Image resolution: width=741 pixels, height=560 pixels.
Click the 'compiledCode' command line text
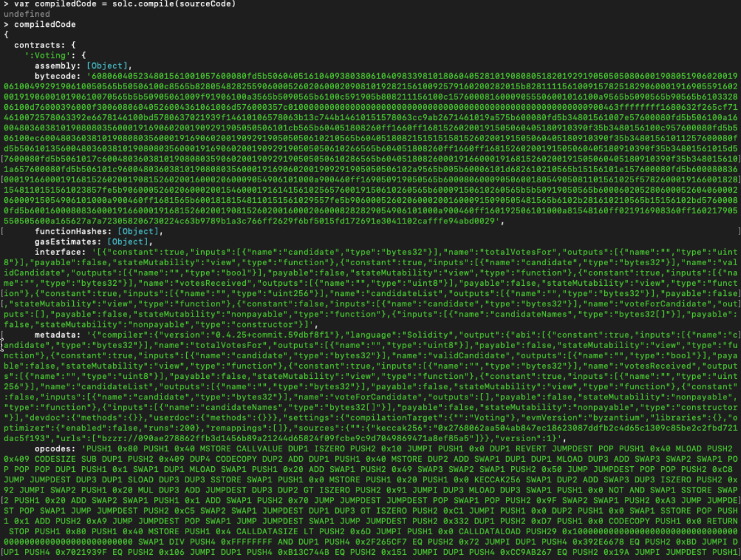tap(44, 24)
